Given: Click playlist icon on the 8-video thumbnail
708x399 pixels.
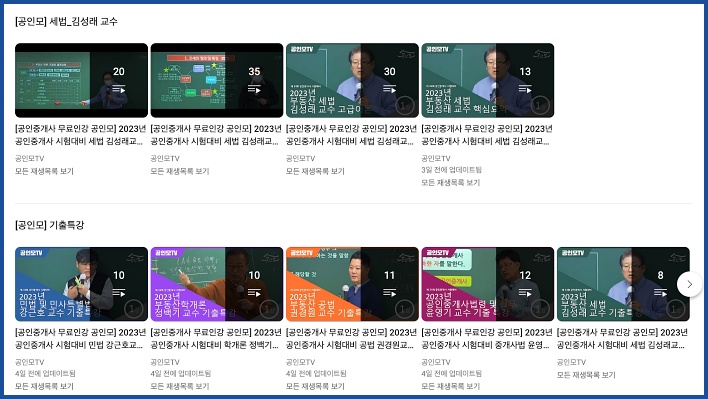Looking at the screenshot, I should point(661,292).
